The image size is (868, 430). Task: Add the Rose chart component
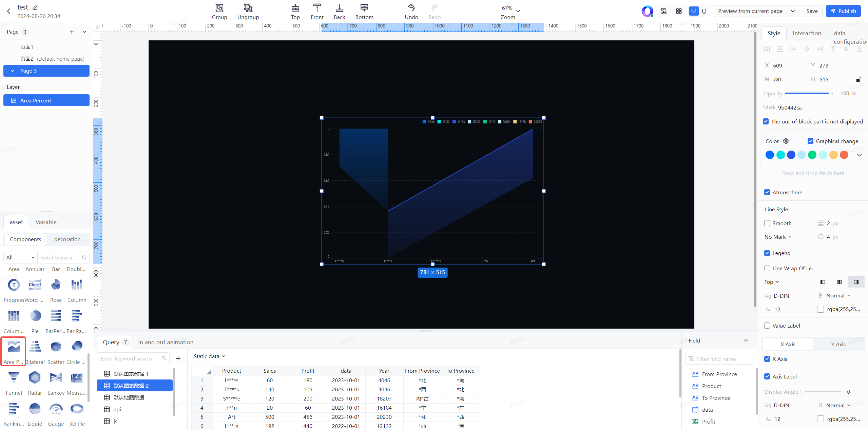tap(56, 285)
